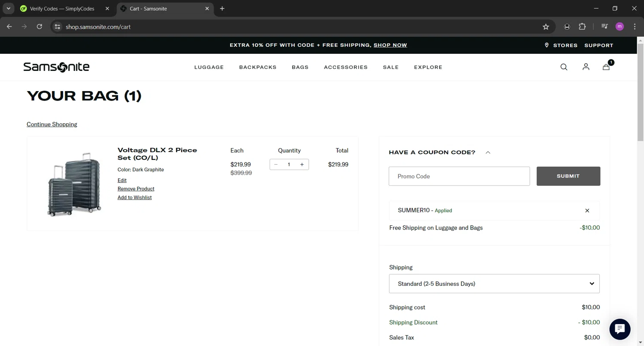Select the Free Shipping on Luggage and Bags text
This screenshot has width=644, height=346.
coord(436,228)
